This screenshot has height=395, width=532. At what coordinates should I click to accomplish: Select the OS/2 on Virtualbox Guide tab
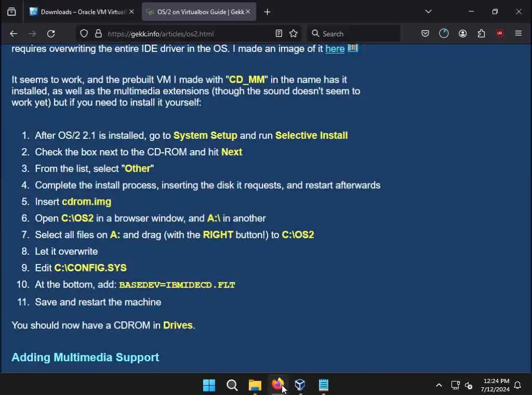coord(199,12)
